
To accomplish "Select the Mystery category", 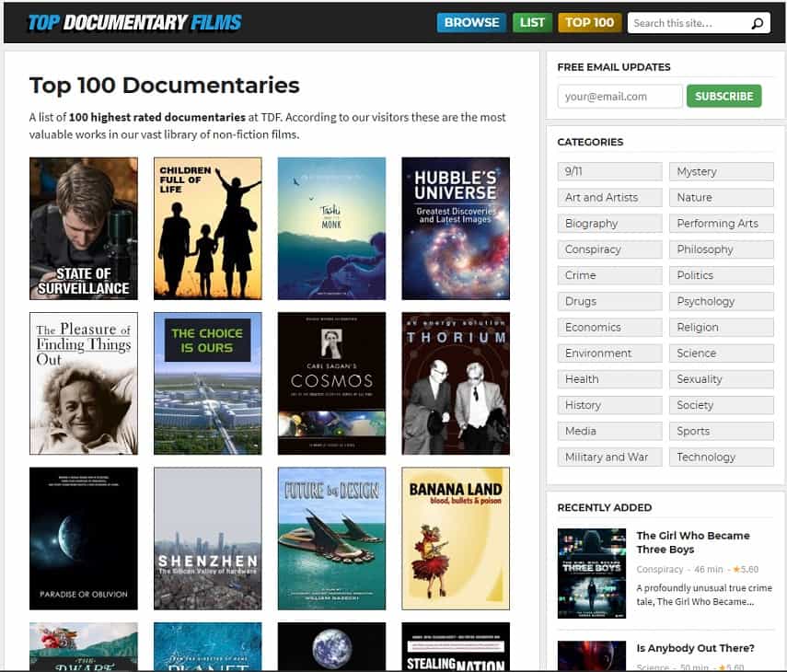I will pyautogui.click(x=722, y=171).
